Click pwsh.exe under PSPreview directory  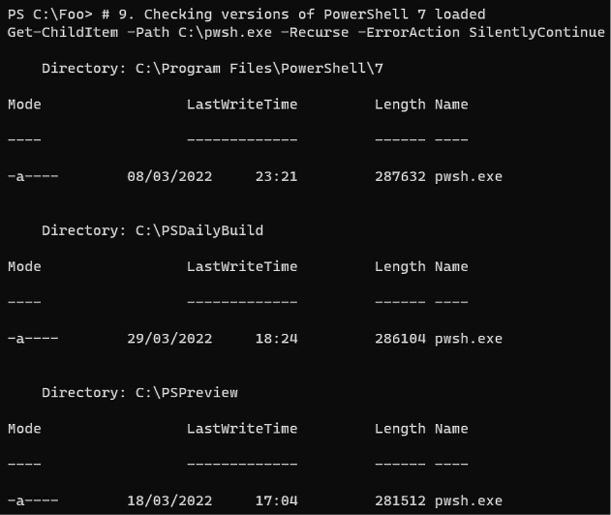click(x=468, y=501)
